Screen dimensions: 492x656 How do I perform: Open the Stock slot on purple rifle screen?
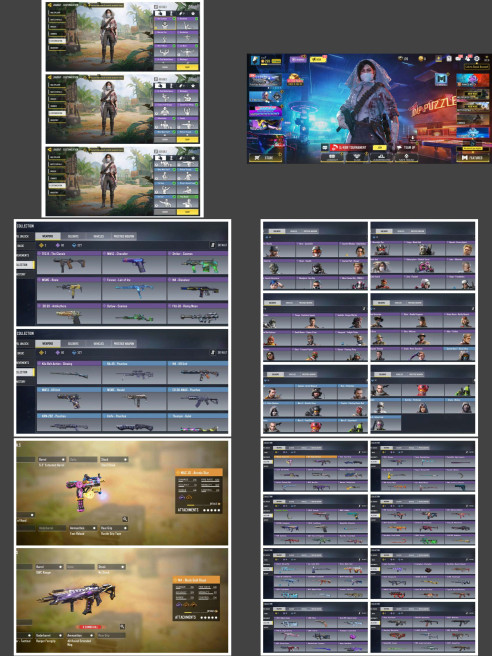112,567
